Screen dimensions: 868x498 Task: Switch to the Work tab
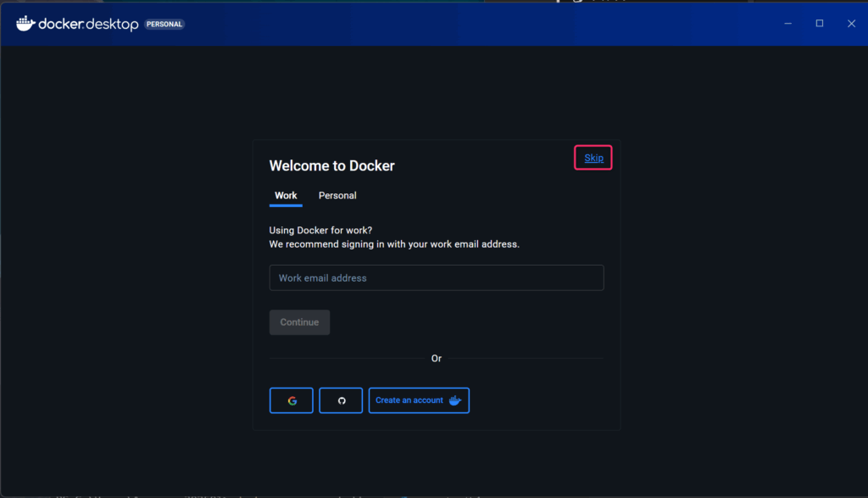pyautogui.click(x=286, y=196)
